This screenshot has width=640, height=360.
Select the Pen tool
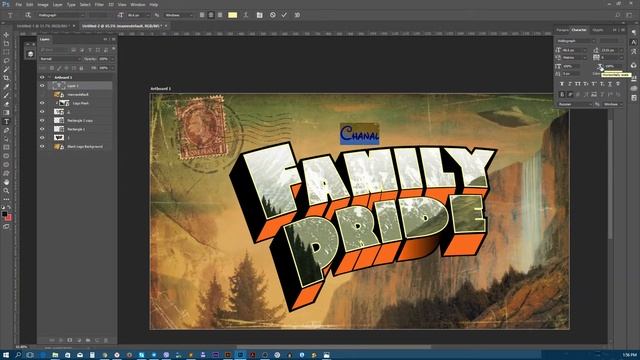[x=6, y=130]
